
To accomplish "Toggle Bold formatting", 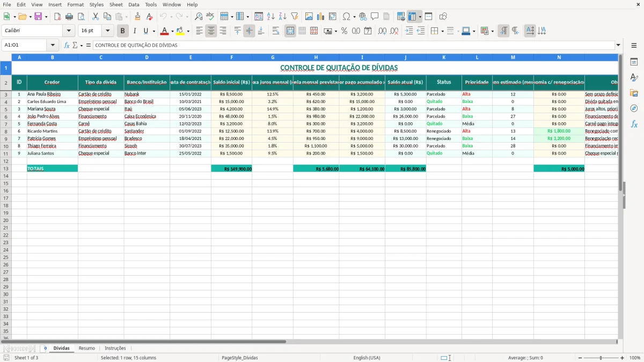I will (122, 31).
